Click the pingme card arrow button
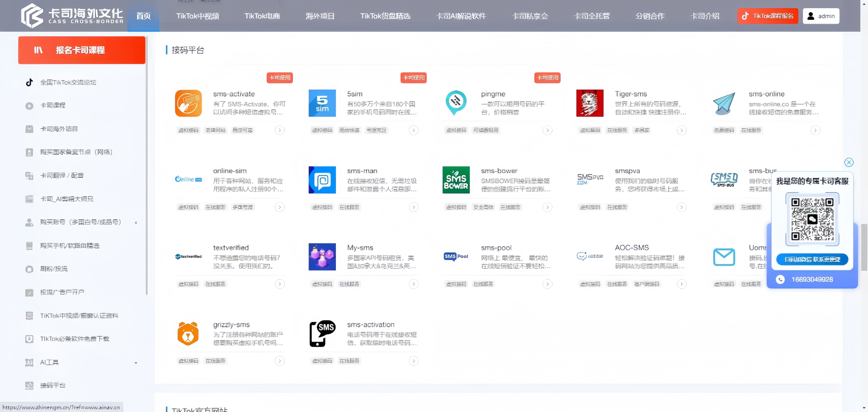The height and width of the screenshot is (412, 868). tap(548, 130)
